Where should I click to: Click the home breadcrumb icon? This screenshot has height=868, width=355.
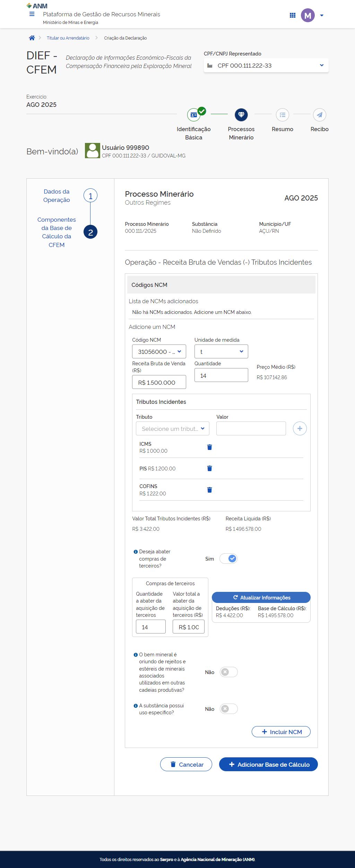click(x=32, y=38)
